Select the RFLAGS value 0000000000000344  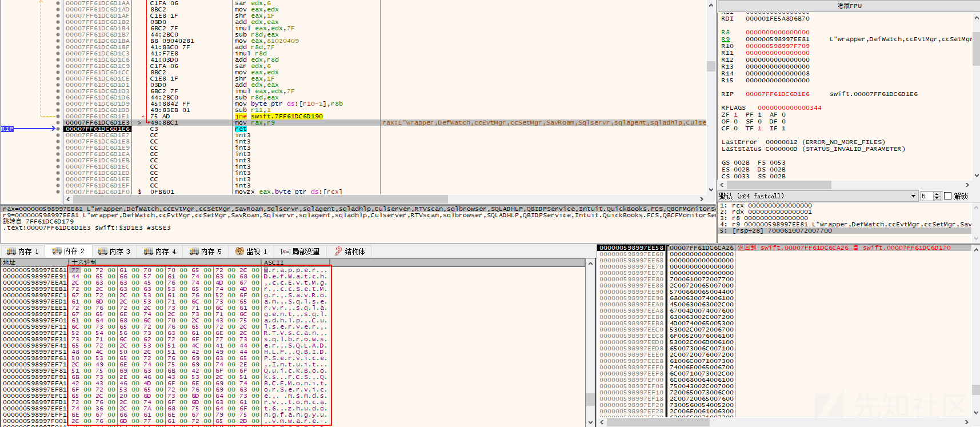(789, 107)
